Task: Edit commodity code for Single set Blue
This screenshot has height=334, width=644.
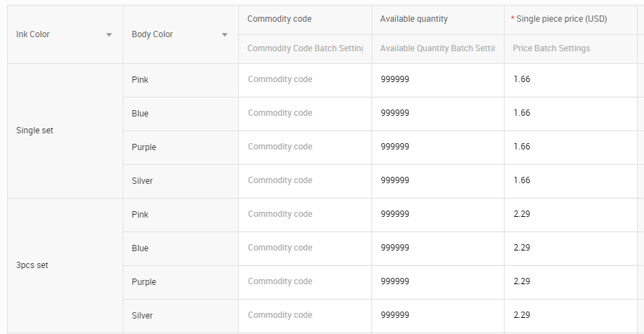Action: click(x=305, y=113)
